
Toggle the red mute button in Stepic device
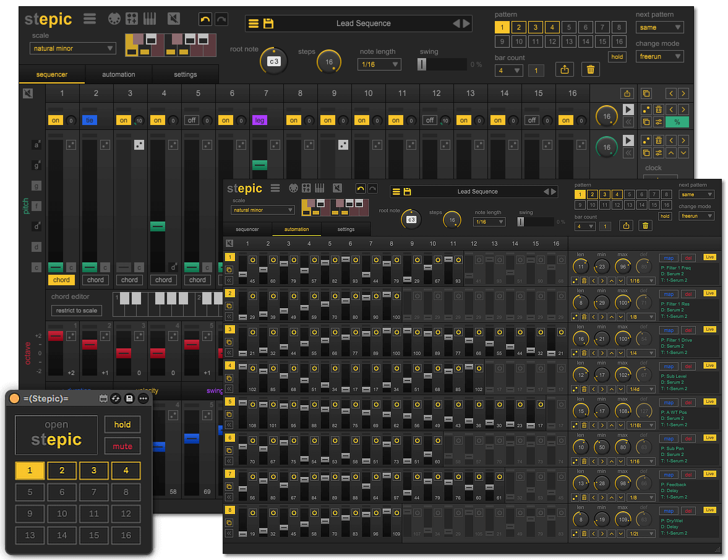(122, 446)
